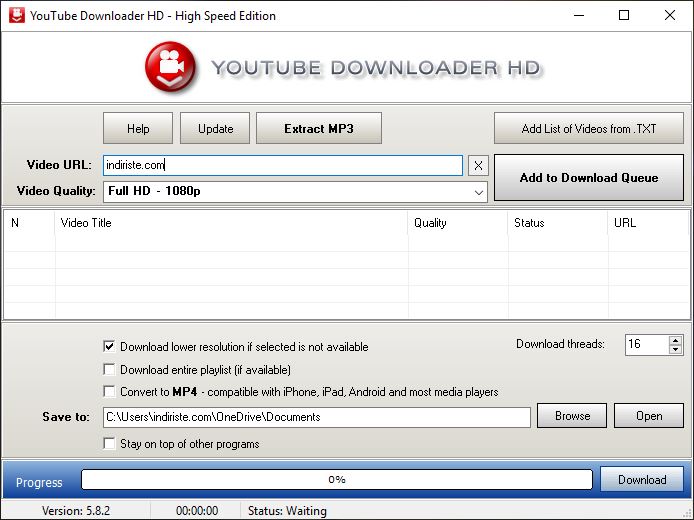694x520 pixels.
Task: Start download with the Download button
Action: (x=642, y=479)
